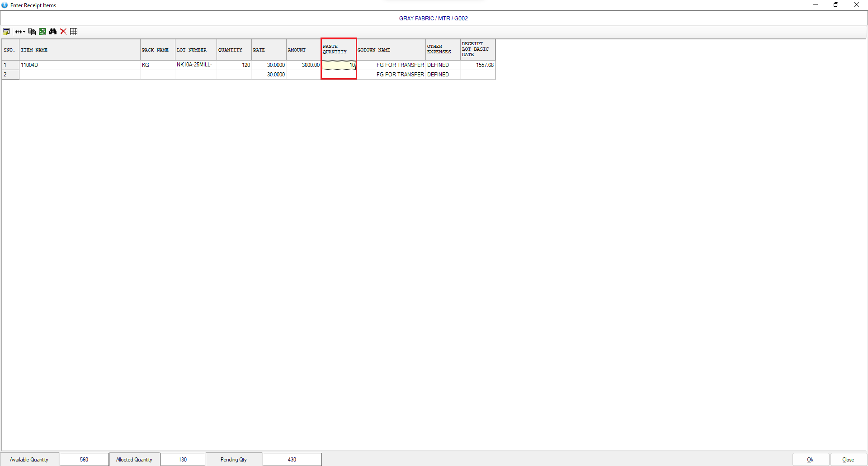Click the Pending Qty field showing 430
The width and height of the screenshot is (868, 466).
click(292, 460)
